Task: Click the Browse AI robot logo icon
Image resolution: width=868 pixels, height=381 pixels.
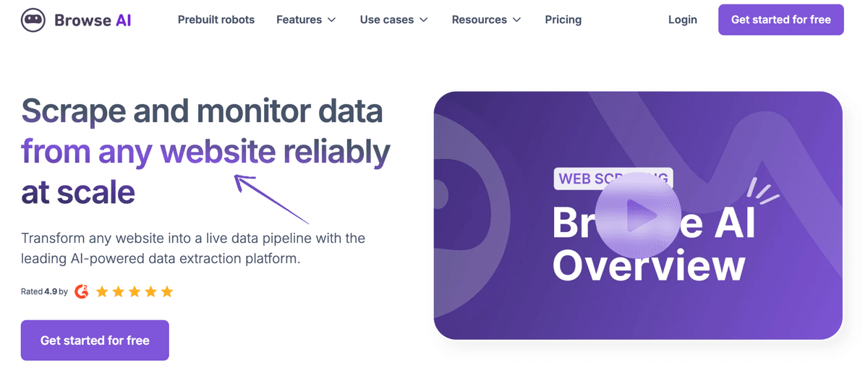Action: click(34, 20)
